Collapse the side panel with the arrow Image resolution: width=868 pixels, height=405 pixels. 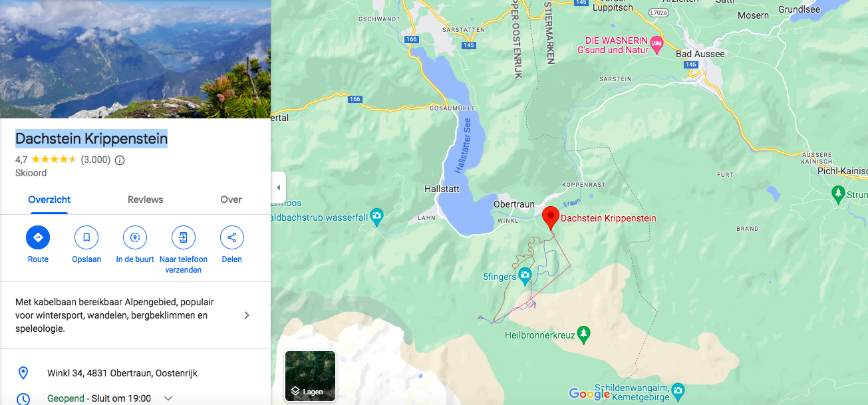click(x=278, y=188)
